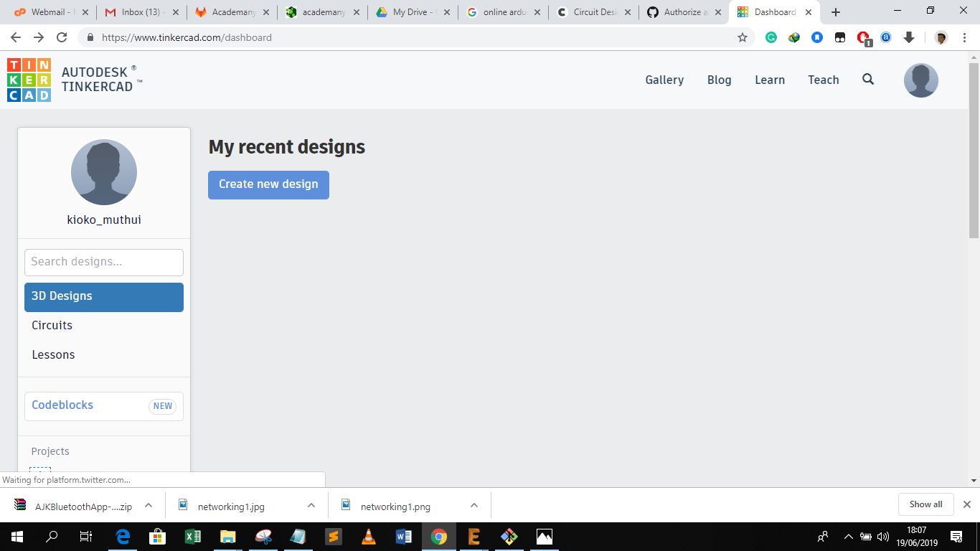Click the blue letter 'a' extension icon
The image size is (980, 551).
(886, 37)
